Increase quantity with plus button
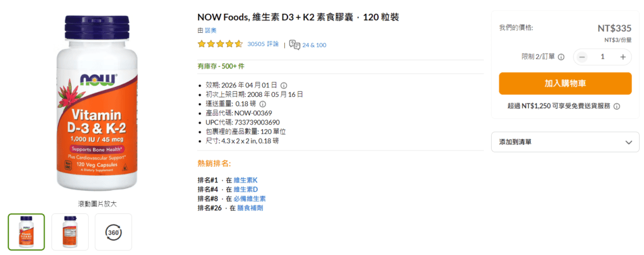This screenshot has width=644, height=255. pos(623,57)
